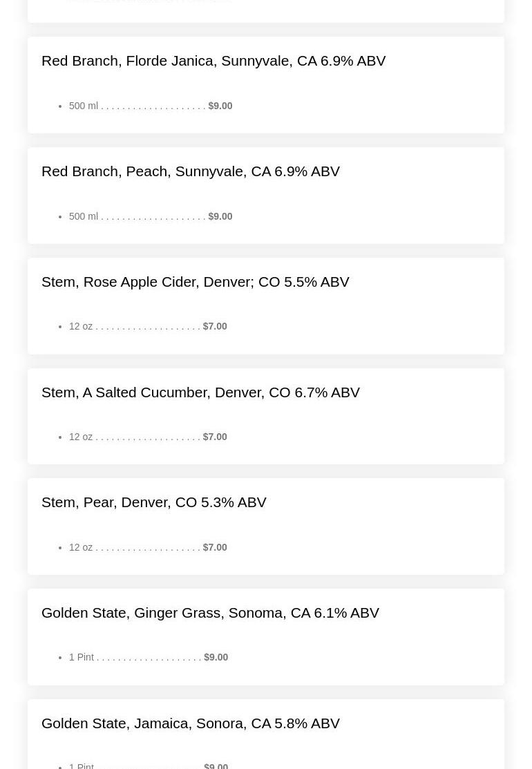Click Red Branch Peach $9.00 price
This screenshot has height=769, width=532.
pyautogui.click(x=220, y=216)
